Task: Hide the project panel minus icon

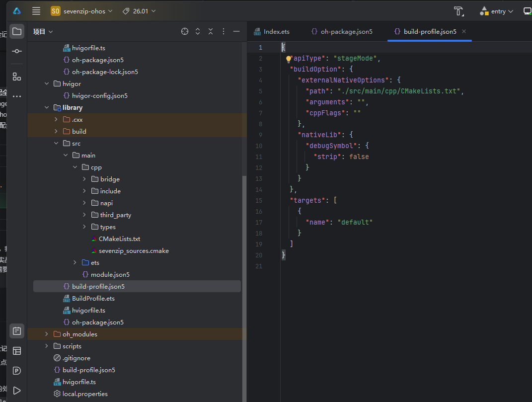Action: [x=236, y=32]
